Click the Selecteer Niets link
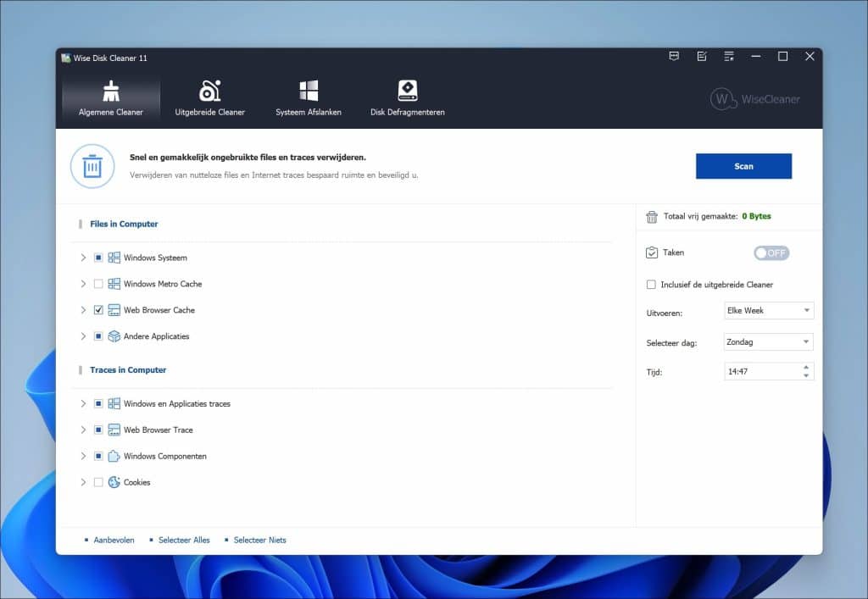 coord(259,541)
